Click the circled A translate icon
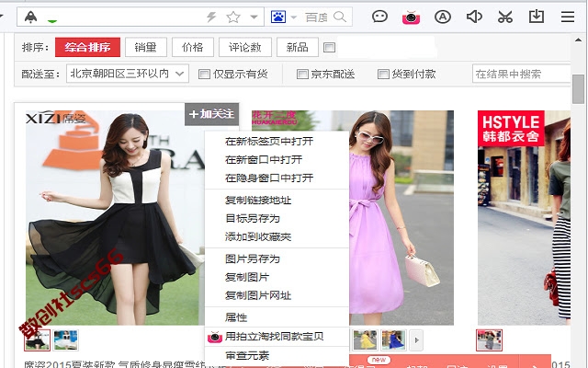 tap(443, 17)
